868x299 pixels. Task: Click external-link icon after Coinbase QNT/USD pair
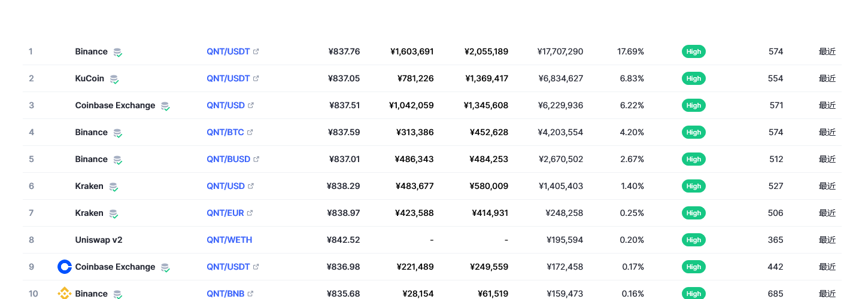[251, 105]
